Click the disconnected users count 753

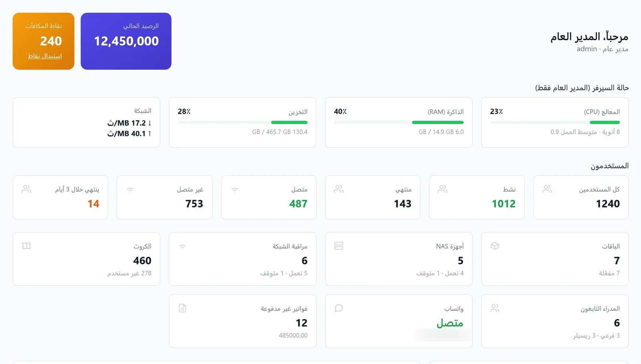tap(194, 204)
